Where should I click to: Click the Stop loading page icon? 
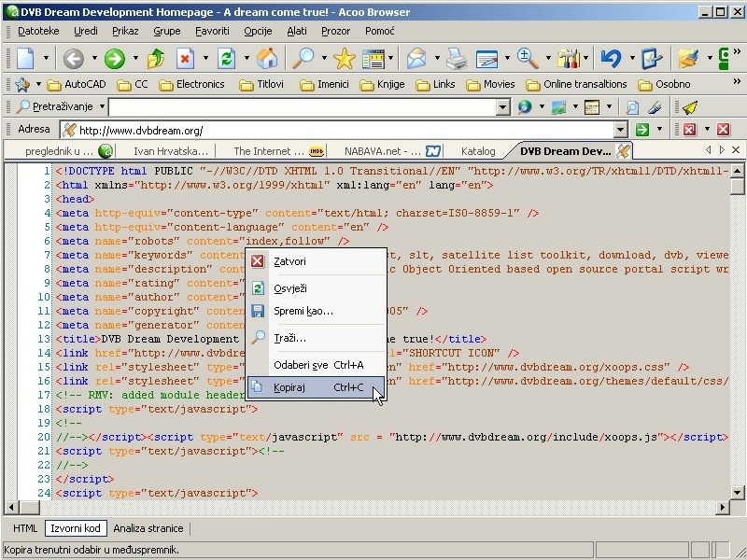point(185,59)
